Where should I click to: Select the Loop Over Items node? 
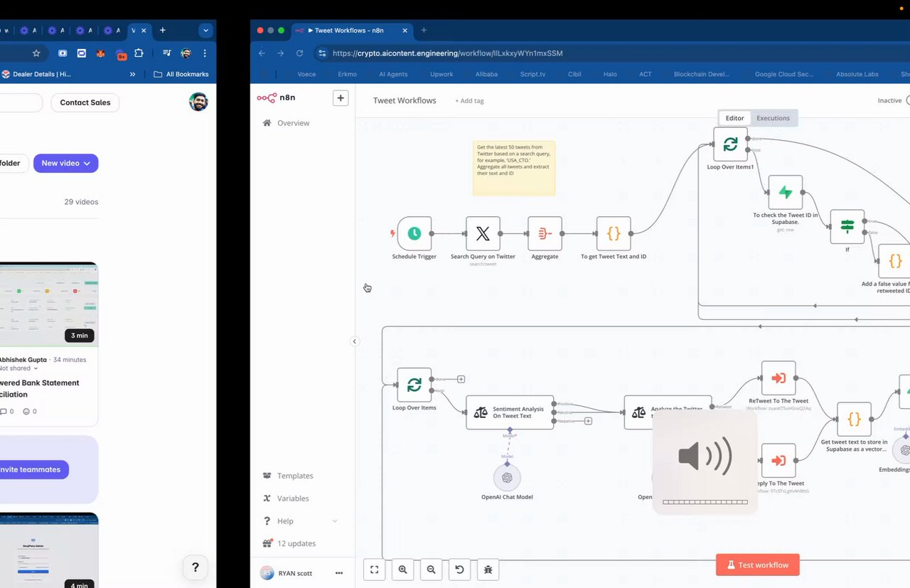click(414, 385)
